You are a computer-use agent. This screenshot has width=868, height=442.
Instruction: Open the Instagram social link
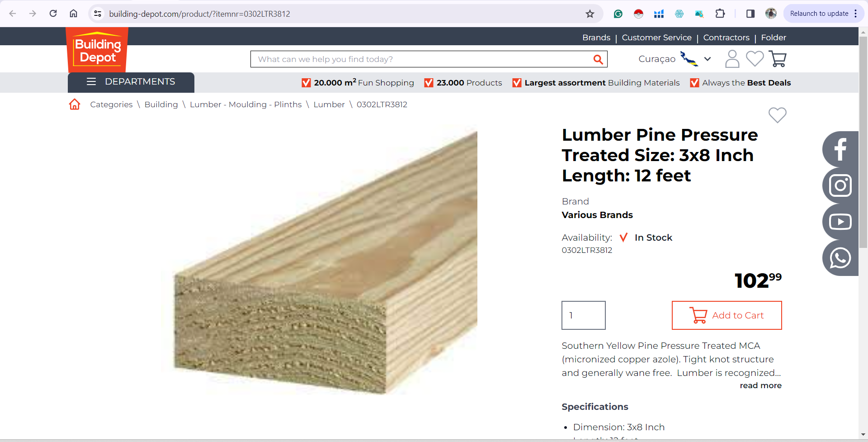pos(840,185)
